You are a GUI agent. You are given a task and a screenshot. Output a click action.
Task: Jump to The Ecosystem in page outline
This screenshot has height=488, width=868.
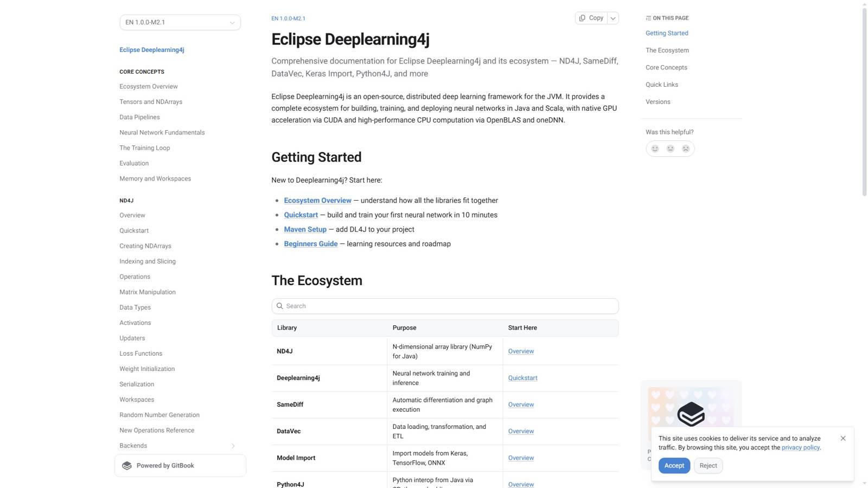[667, 50]
